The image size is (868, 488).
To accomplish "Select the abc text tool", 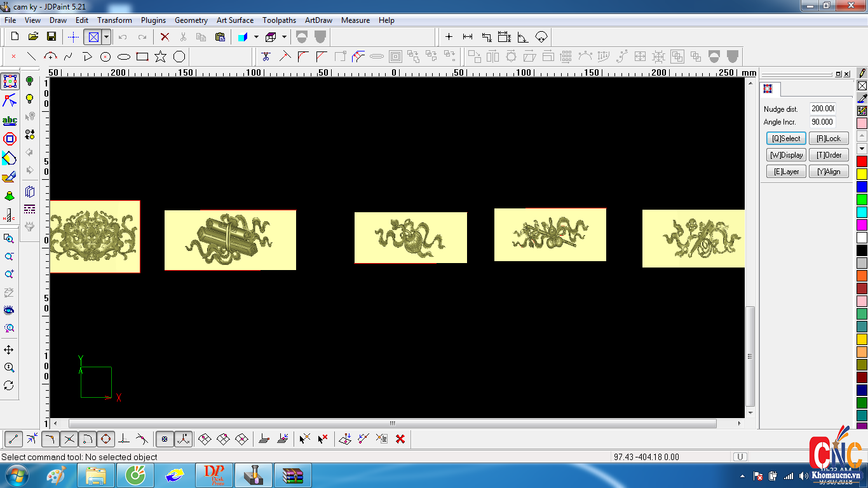I will 10,121.
